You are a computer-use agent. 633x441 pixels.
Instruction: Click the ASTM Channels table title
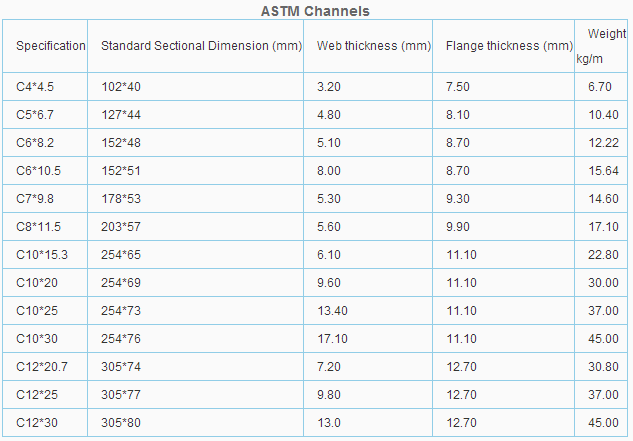pos(315,11)
